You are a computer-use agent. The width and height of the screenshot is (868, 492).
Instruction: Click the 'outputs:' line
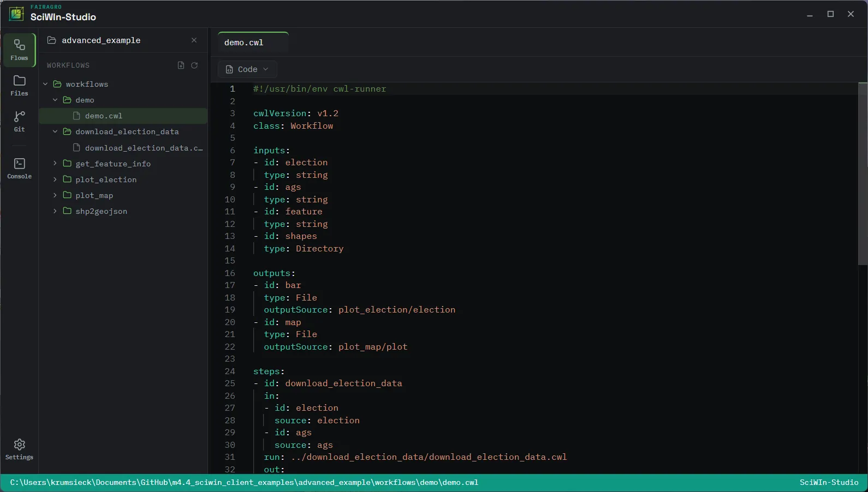[274, 273]
